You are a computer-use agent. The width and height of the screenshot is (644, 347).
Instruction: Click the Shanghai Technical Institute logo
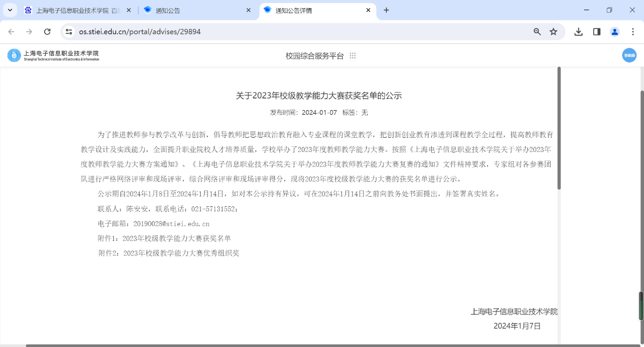[53, 55]
